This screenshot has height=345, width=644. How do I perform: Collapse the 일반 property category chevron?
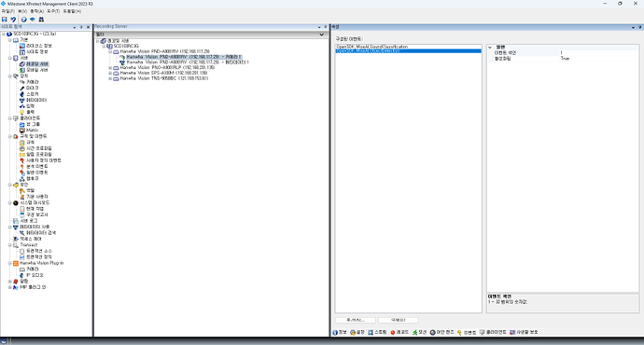point(490,48)
